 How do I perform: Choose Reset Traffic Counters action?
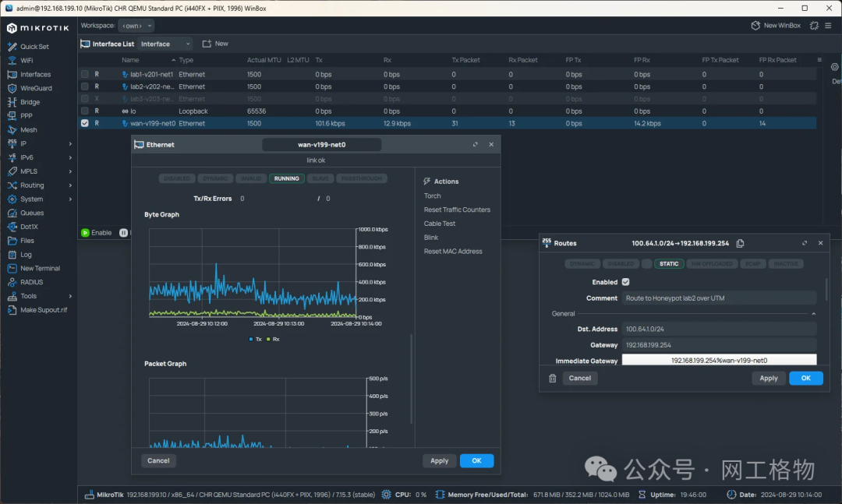(x=457, y=210)
